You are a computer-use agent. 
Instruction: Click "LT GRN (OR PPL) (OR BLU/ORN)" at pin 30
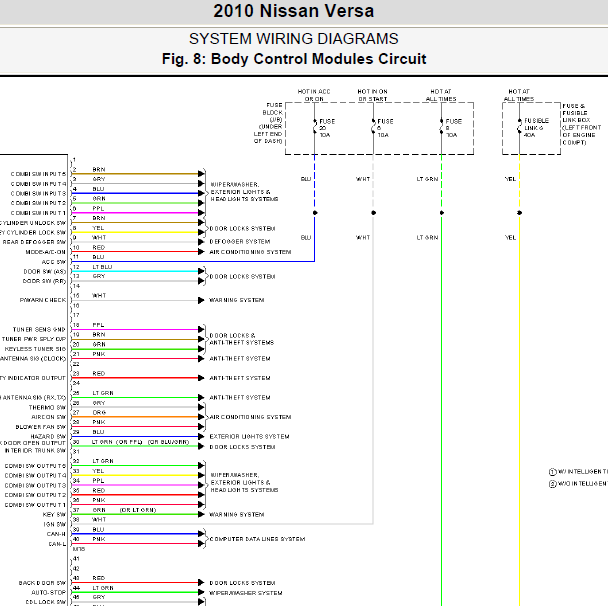tap(140, 442)
